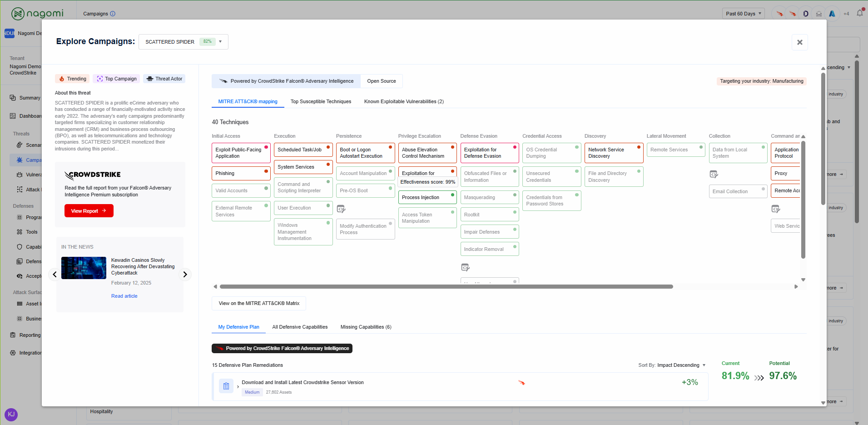Click the Nagomi logo
The height and width of the screenshot is (425, 868).
[x=37, y=14]
